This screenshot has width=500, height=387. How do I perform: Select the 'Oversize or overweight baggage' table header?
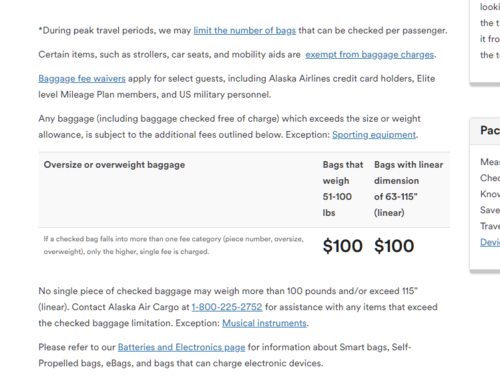coord(114,165)
